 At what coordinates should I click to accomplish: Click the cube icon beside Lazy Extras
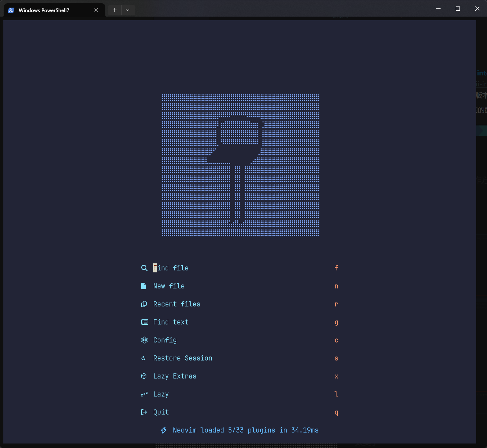(144, 376)
